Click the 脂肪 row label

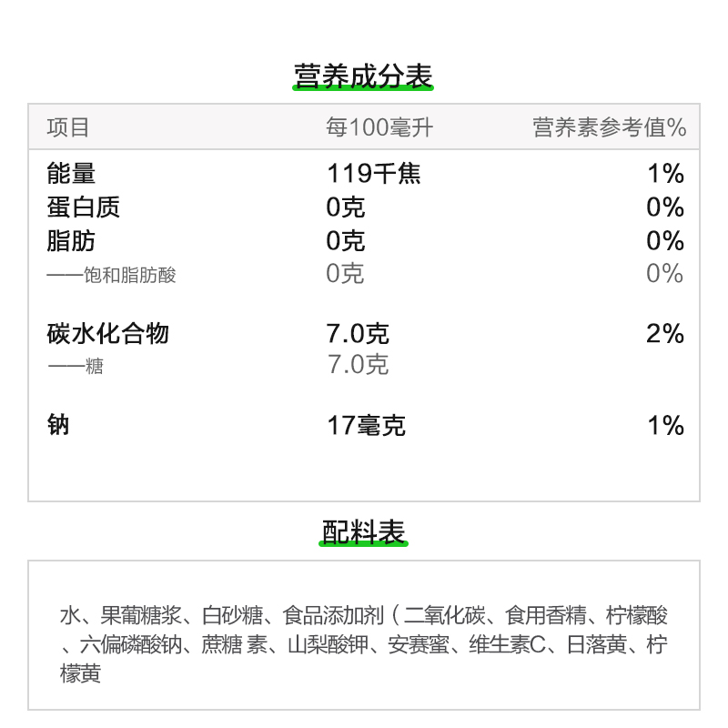click(x=71, y=241)
